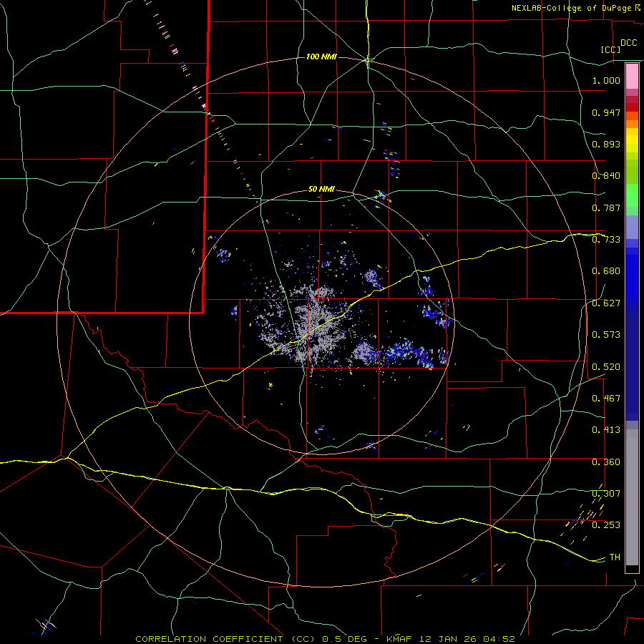
Task: Click the 0.947 scale value
Action: click(x=606, y=112)
